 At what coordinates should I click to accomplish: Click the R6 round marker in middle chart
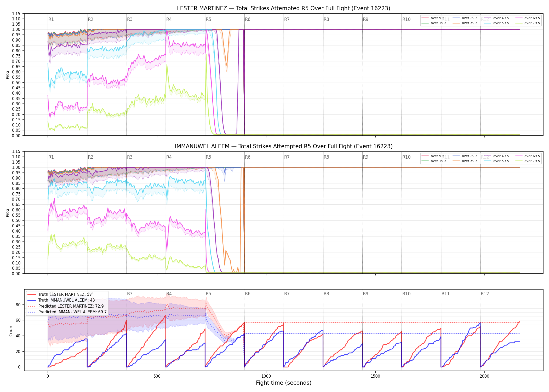pyautogui.click(x=248, y=157)
